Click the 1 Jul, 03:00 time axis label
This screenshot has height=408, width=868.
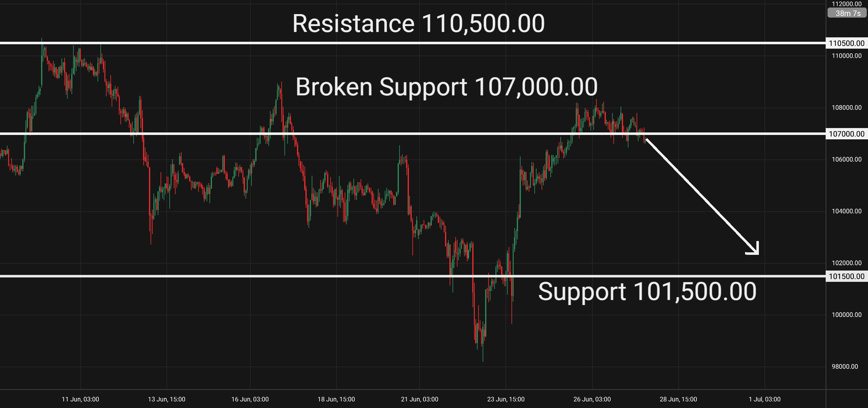765,399
